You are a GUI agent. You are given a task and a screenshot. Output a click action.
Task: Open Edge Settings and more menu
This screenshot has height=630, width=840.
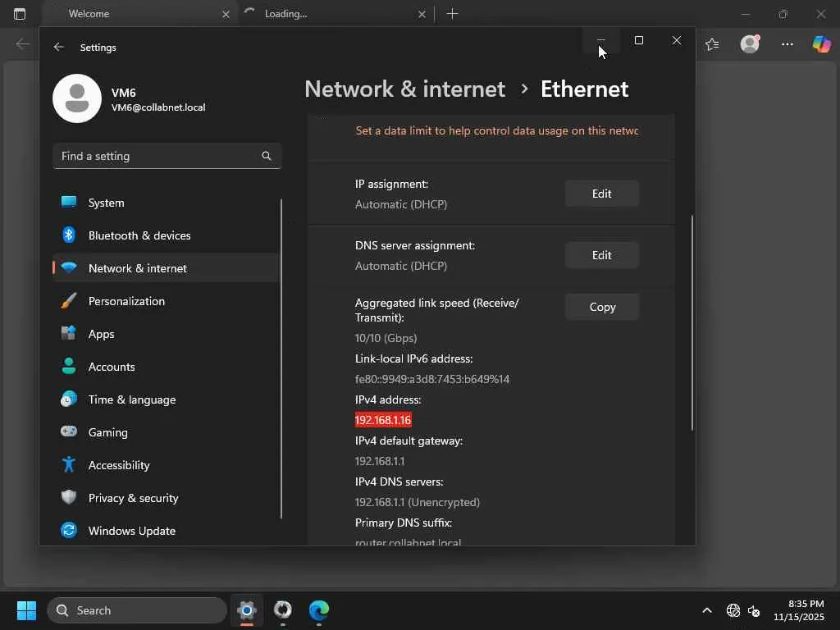[787, 44]
